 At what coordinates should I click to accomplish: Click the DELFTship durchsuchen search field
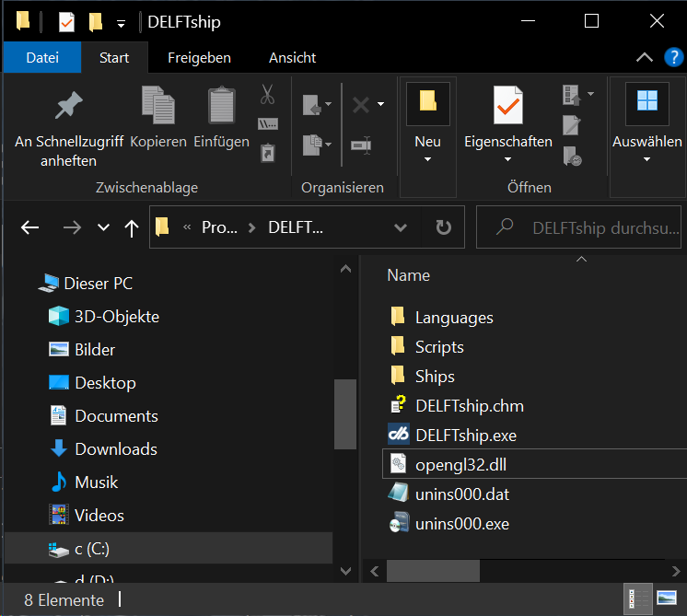pos(578,227)
